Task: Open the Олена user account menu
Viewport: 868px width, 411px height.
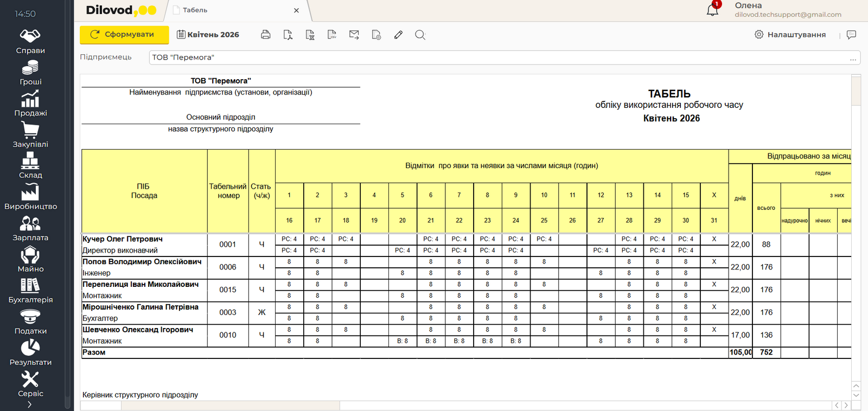Action: 788,10
